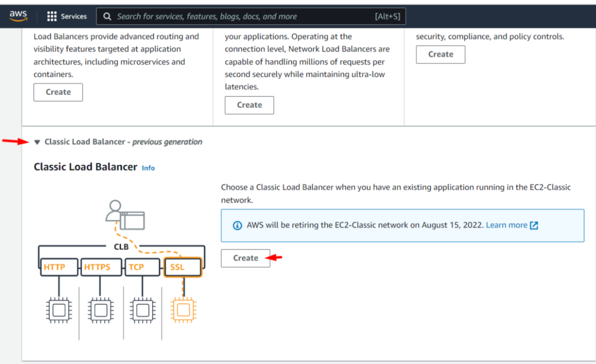This screenshot has height=364, width=596.
Task: Click the search magnifier icon
Action: click(x=107, y=16)
